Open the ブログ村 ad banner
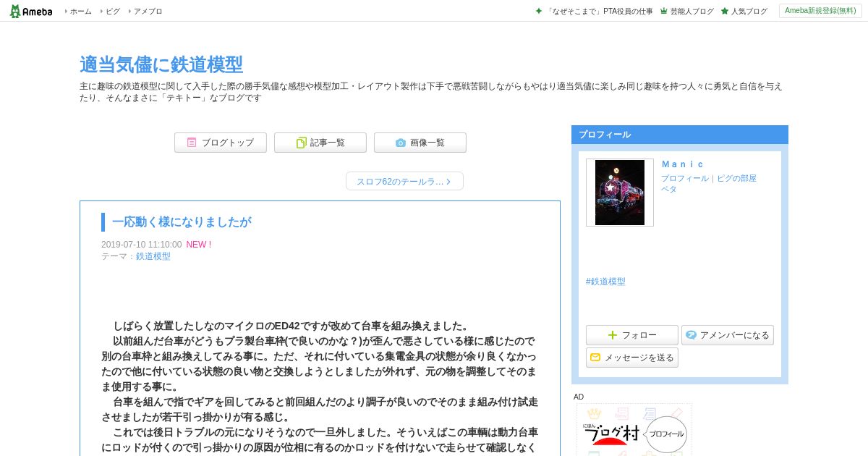Screen dimensions: 868x456 pyautogui.click(x=634, y=430)
